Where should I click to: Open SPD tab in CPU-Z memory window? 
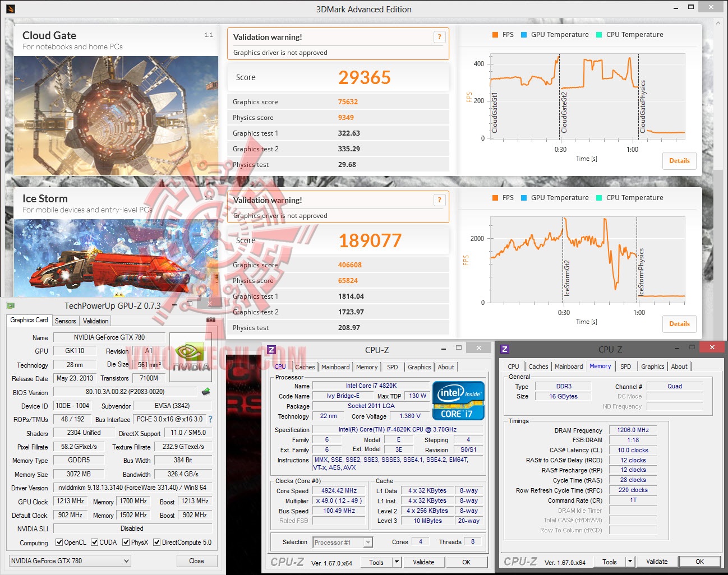click(x=626, y=367)
